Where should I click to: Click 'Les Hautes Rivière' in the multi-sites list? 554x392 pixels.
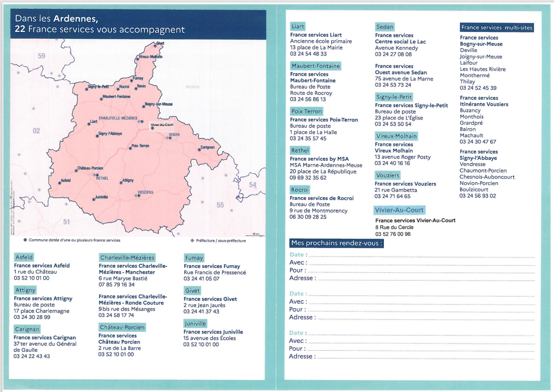click(x=483, y=69)
